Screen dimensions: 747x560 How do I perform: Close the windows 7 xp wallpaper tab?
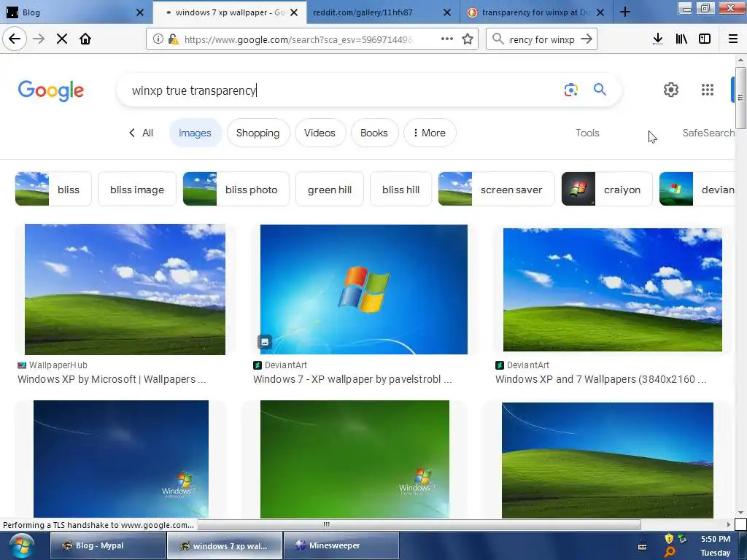point(294,12)
